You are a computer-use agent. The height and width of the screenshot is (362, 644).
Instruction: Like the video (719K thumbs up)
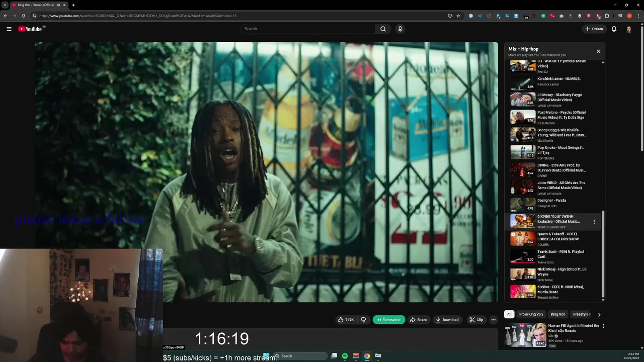pos(346,320)
